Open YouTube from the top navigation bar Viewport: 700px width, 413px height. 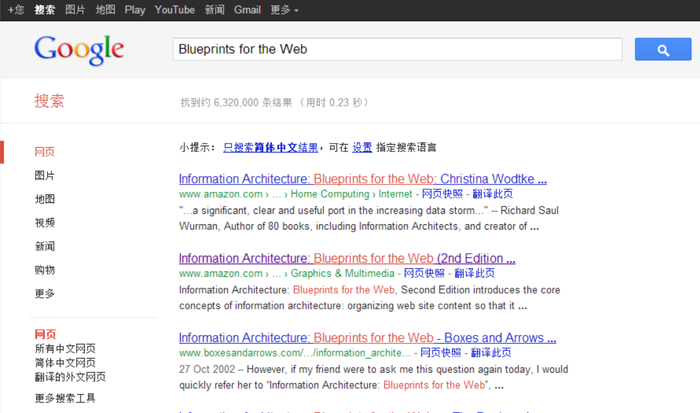pos(175,9)
